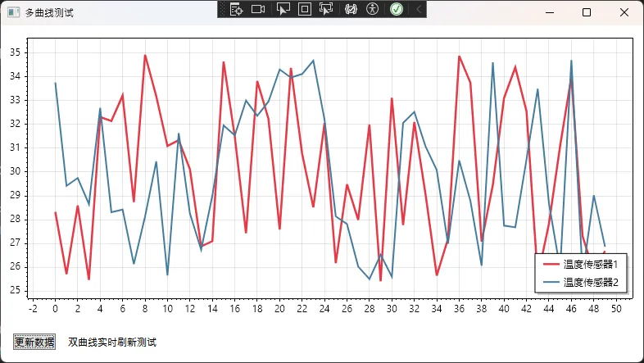This screenshot has height=363, width=644.
Task: Click the 更新数据 button
Action: click(34, 342)
